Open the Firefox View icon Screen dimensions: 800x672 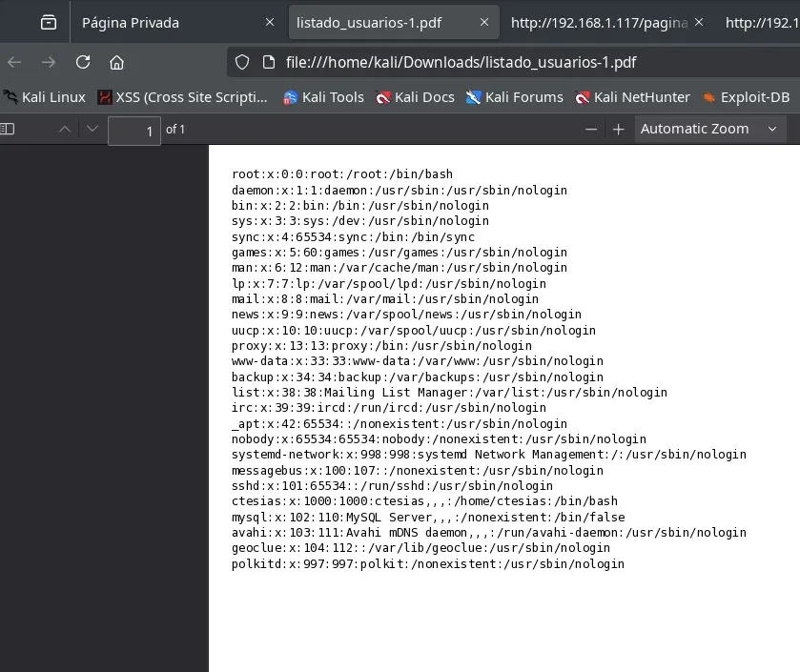(49, 23)
